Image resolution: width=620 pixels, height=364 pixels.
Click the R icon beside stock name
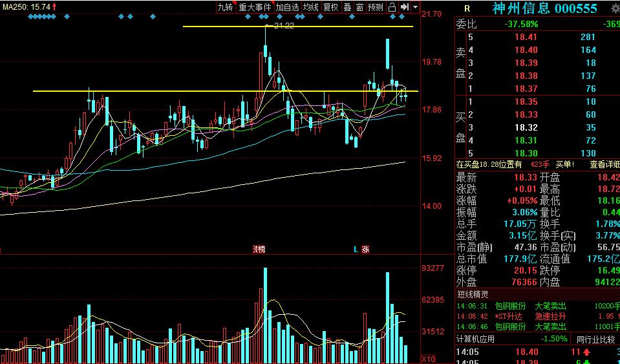pyautogui.click(x=467, y=8)
